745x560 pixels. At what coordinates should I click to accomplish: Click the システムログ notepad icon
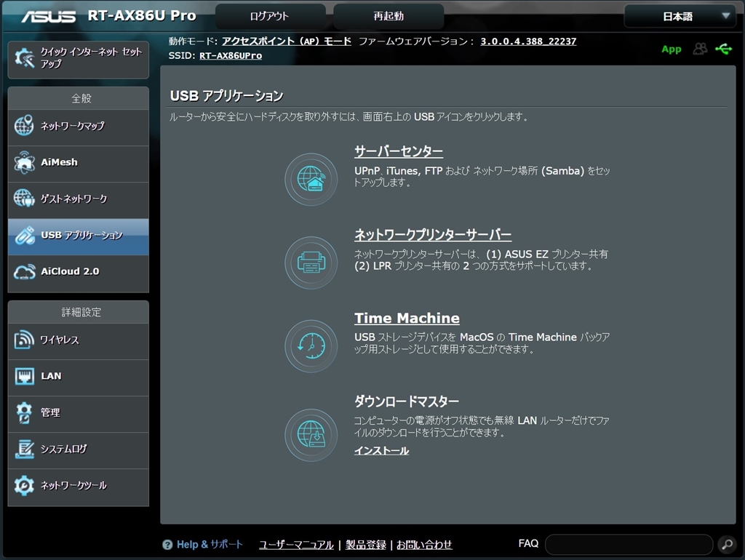pos(24,449)
